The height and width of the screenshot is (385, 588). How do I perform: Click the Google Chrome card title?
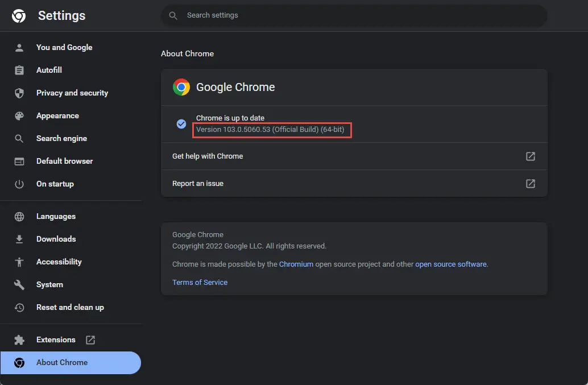tap(235, 88)
